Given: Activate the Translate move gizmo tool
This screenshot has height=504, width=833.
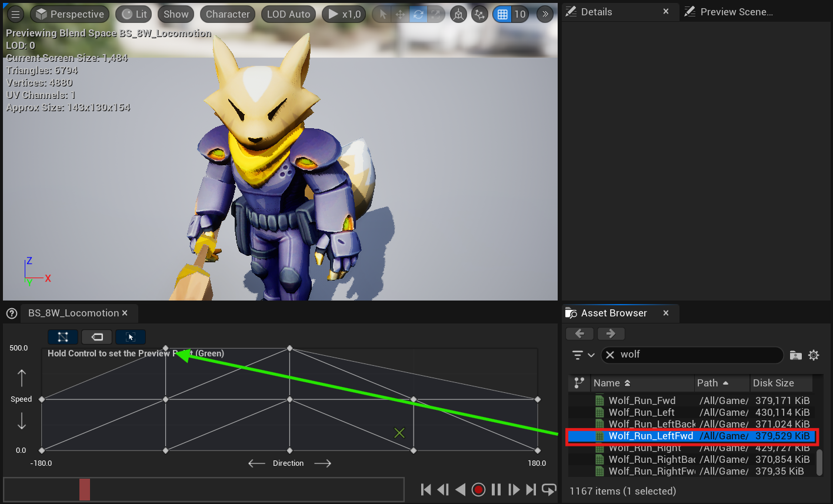Looking at the screenshot, I should 400,14.
